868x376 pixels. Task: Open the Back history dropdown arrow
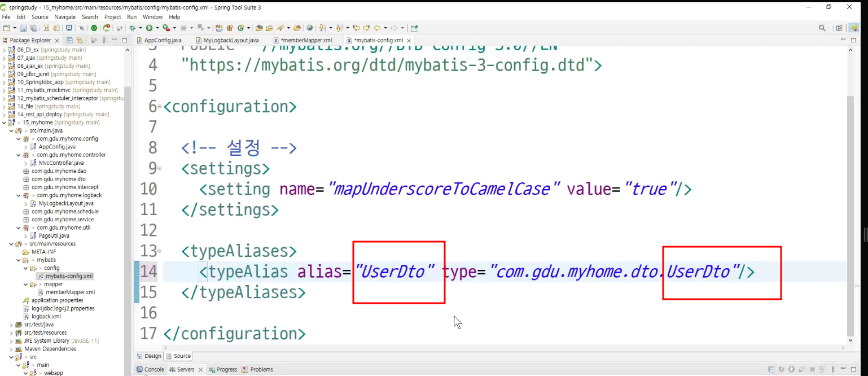pos(385,28)
